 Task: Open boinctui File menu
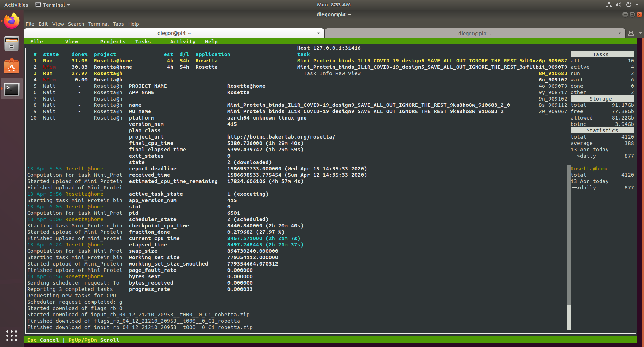(37, 42)
